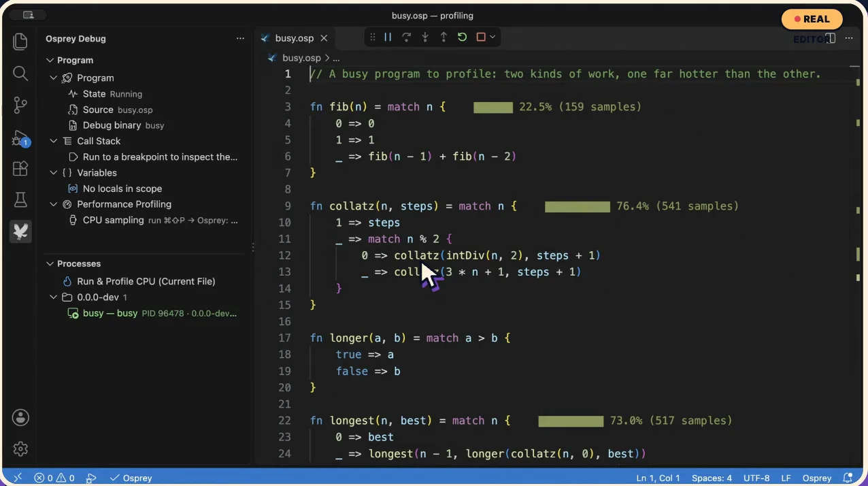This screenshot has width=868, height=486.
Task: Open editor more actions ellipsis
Action: point(848,39)
